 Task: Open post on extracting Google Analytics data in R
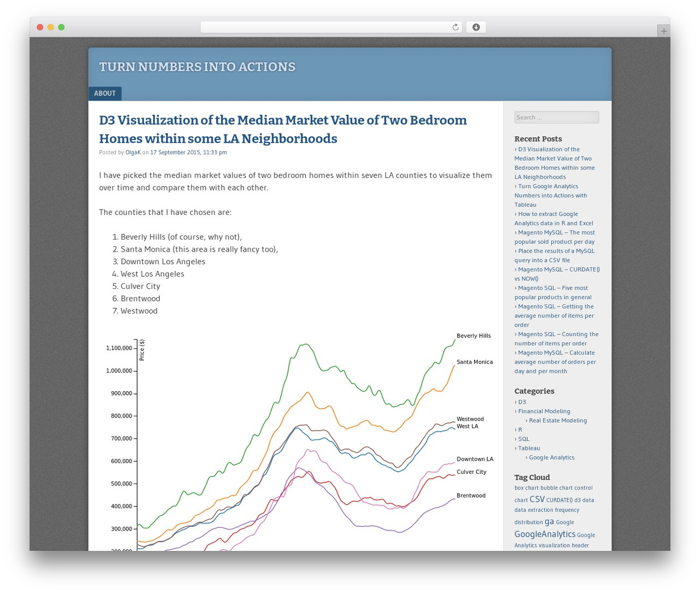554,218
